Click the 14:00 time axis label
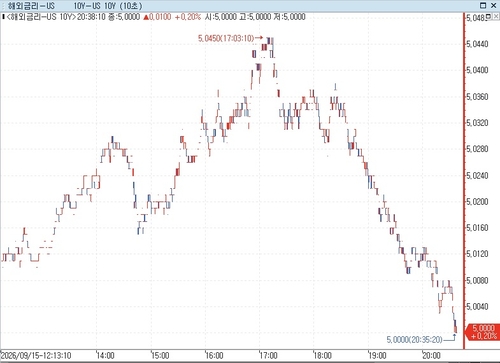Viewport: 500px width, 363px height. 106,355
